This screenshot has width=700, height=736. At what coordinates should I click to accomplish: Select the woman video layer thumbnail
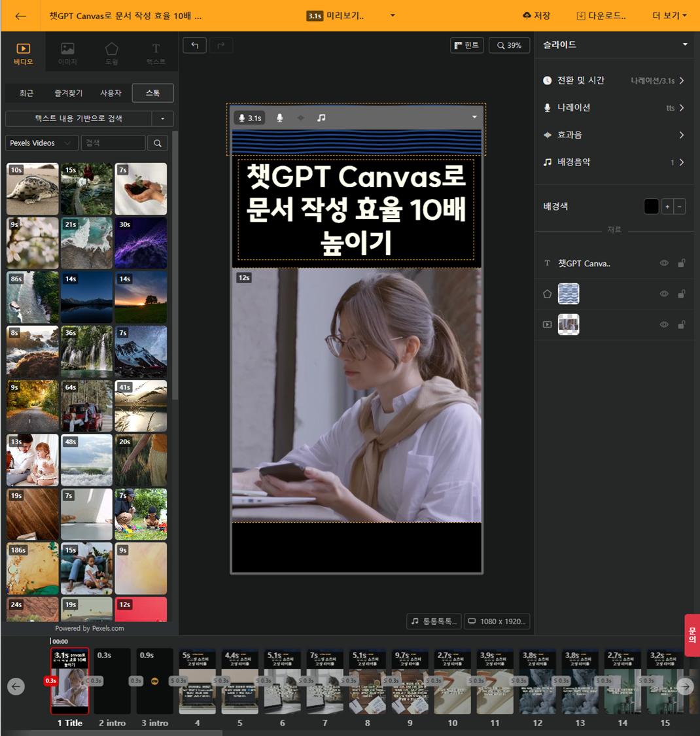click(x=568, y=324)
